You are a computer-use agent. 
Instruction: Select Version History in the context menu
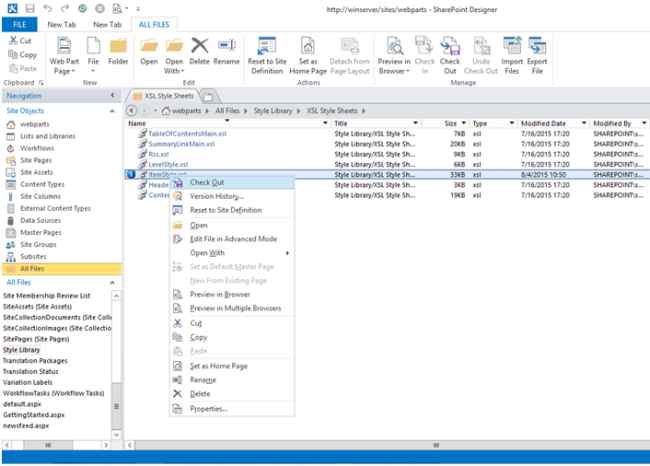pyautogui.click(x=215, y=196)
